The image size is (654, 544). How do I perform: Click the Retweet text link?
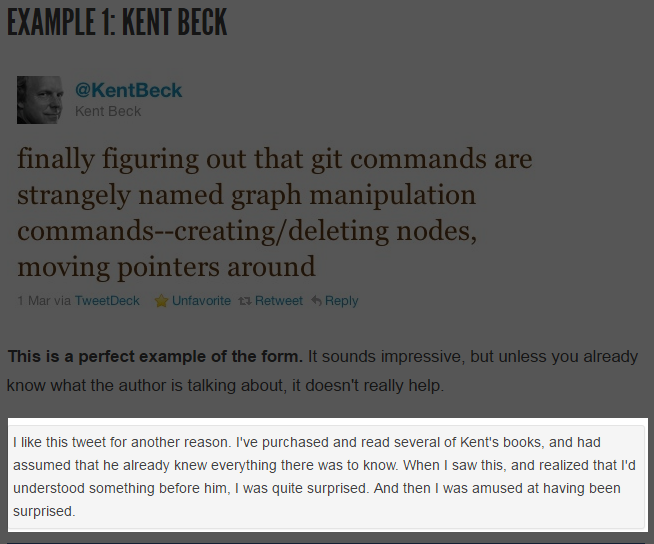tap(279, 301)
